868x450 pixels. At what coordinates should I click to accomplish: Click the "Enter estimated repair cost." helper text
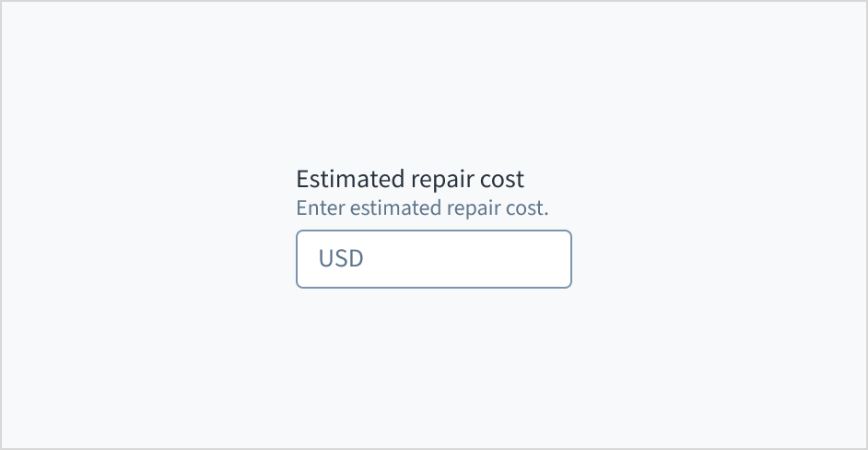[422, 207]
